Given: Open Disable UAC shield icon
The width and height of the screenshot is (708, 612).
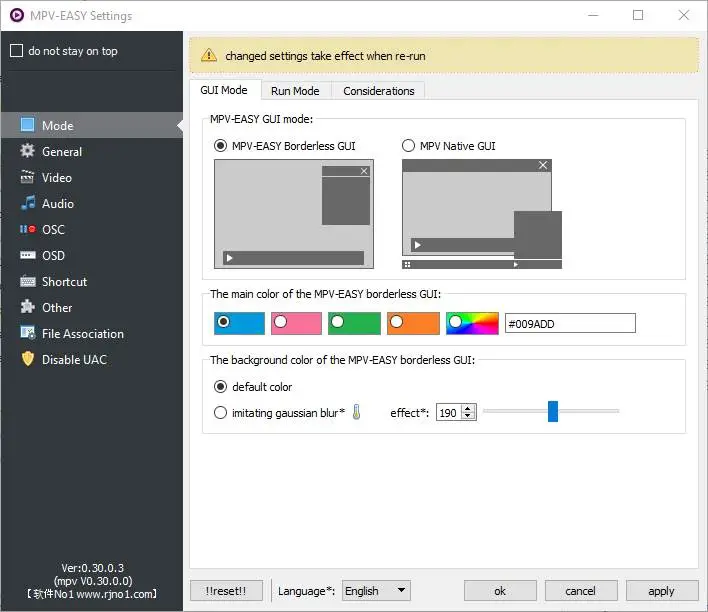Looking at the screenshot, I should click(28, 359).
